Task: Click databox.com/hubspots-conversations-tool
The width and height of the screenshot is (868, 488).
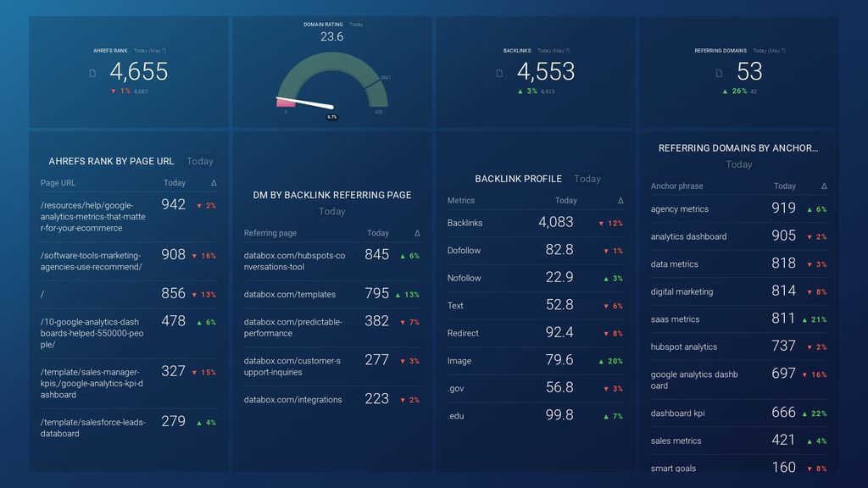Action: 294,261
